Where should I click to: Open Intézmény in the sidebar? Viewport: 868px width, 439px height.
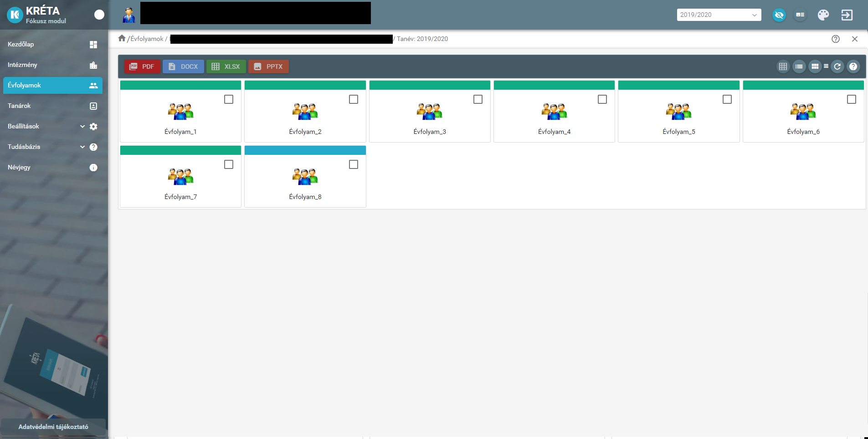(x=53, y=65)
